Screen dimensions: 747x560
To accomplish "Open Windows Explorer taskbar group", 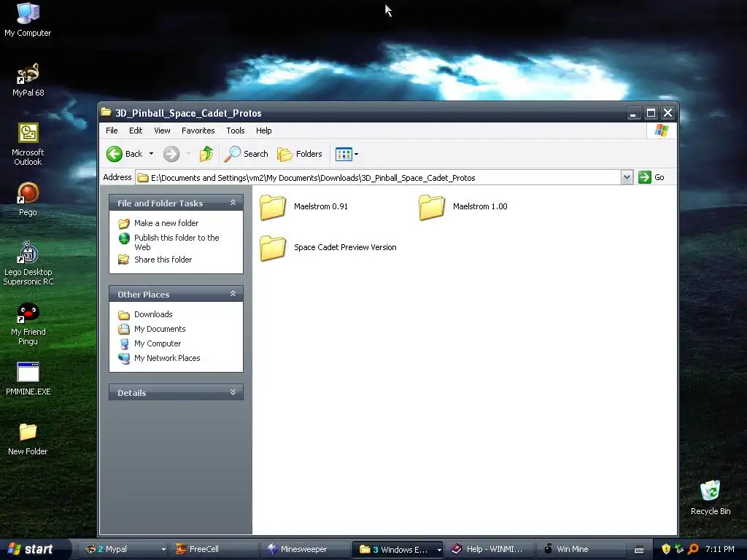I will pyautogui.click(x=398, y=549).
